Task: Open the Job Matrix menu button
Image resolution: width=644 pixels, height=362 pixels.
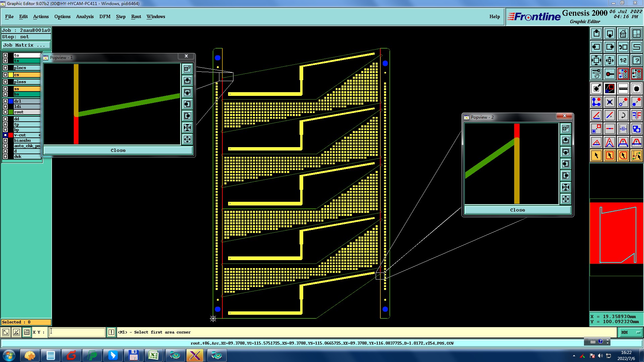Action: click(26, 45)
